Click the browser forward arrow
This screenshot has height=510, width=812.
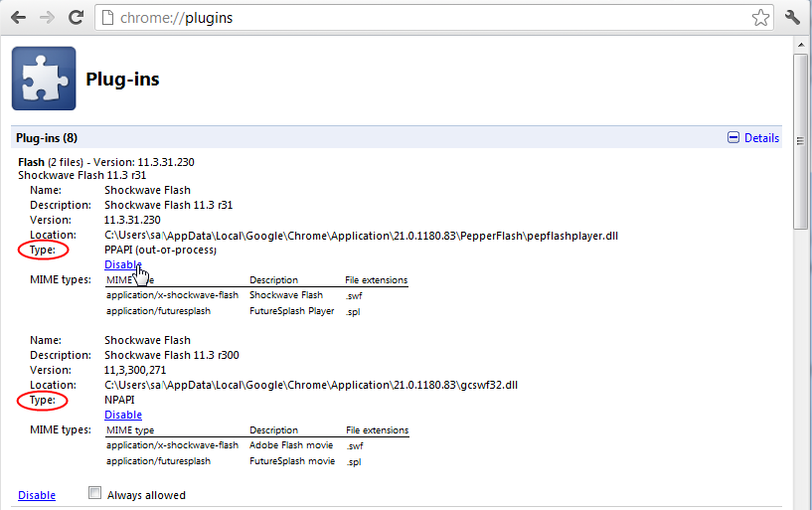click(47, 18)
